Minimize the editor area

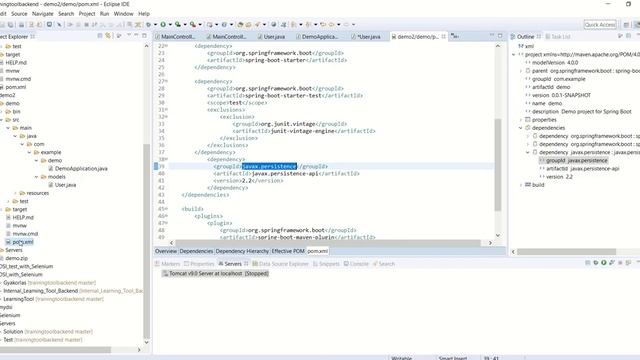[492, 36]
